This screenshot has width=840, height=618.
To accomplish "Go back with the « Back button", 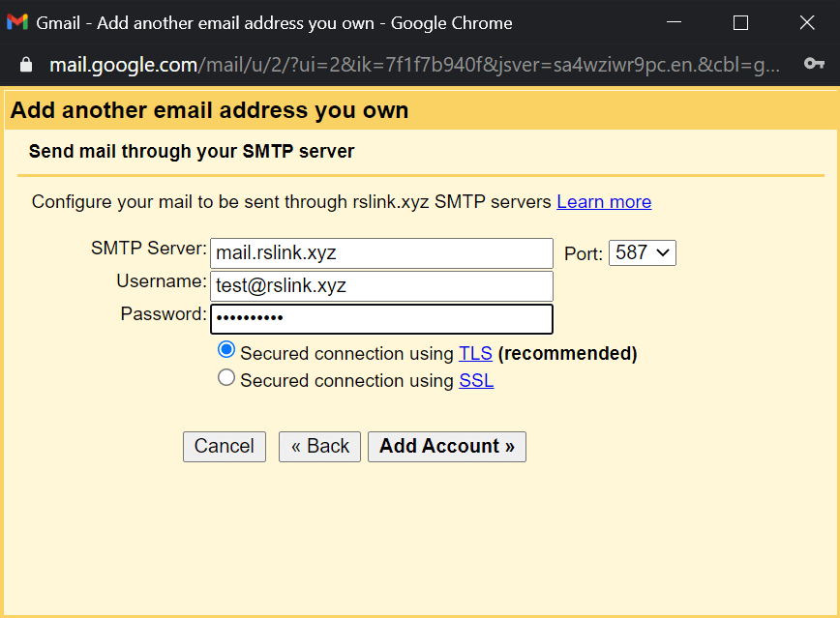I will click(319, 447).
